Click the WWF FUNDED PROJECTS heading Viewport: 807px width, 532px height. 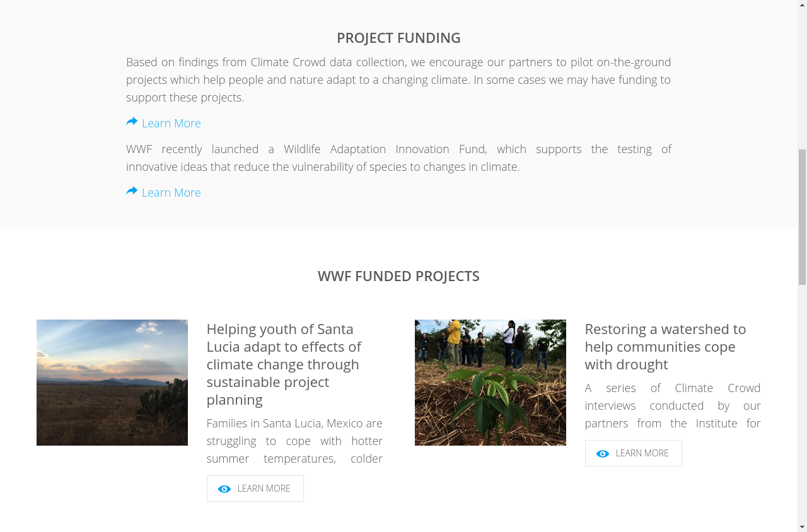tap(398, 276)
